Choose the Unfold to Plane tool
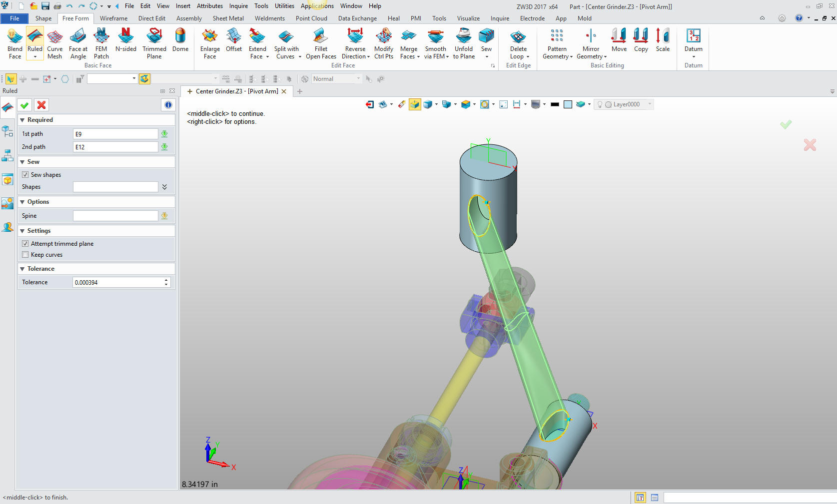Viewport: 837px width, 504px height. (x=464, y=43)
